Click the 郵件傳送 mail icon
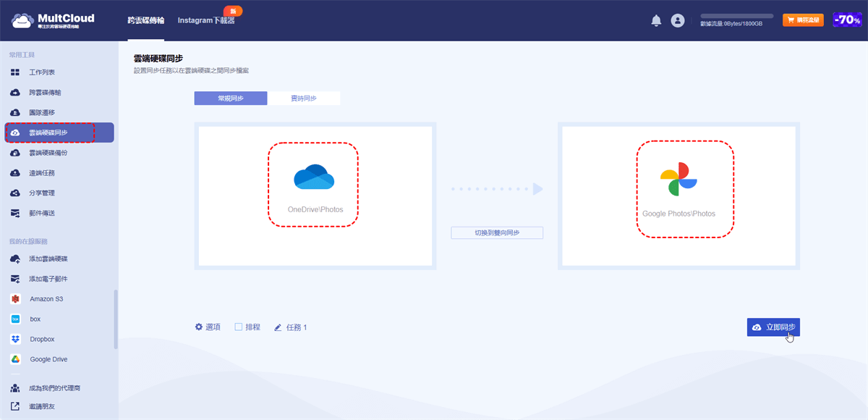The height and width of the screenshot is (420, 868). click(x=14, y=213)
